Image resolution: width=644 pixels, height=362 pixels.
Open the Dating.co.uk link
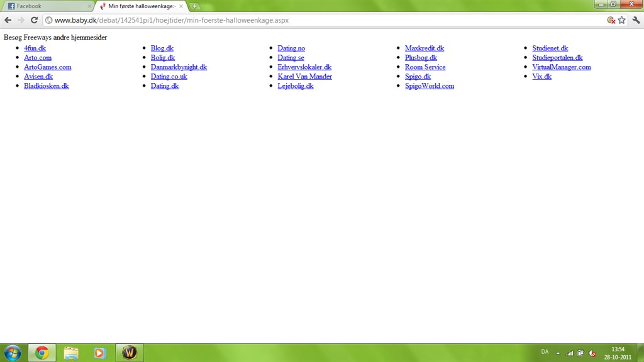point(169,76)
